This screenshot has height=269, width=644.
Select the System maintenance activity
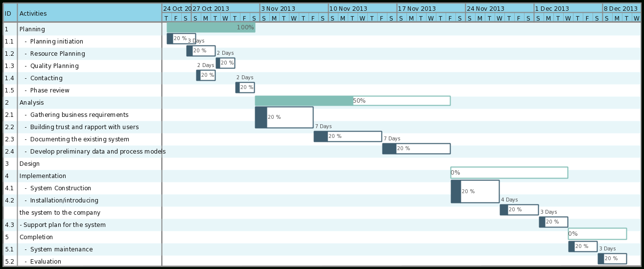point(61,249)
